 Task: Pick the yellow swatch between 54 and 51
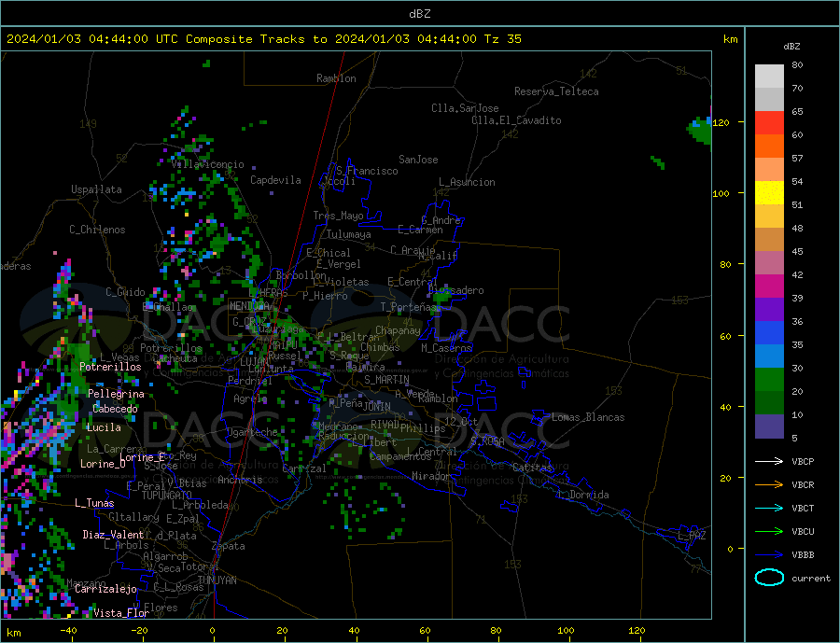[769, 193]
